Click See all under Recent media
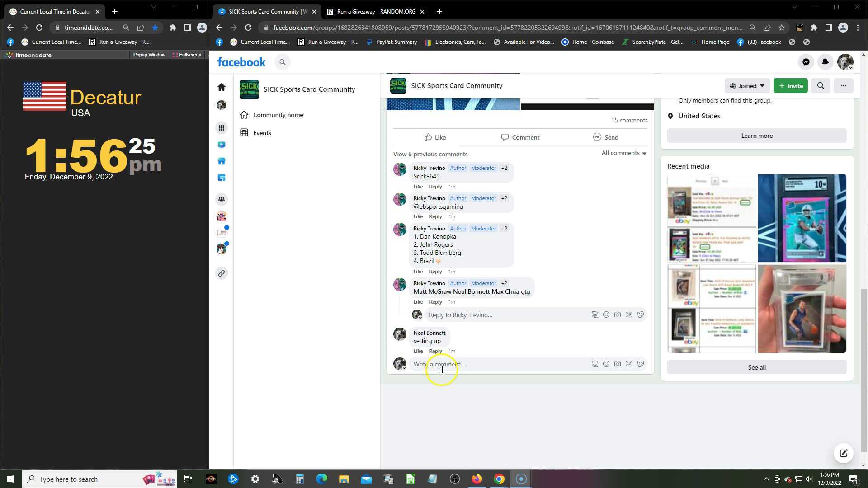This screenshot has width=868, height=488. (x=756, y=367)
